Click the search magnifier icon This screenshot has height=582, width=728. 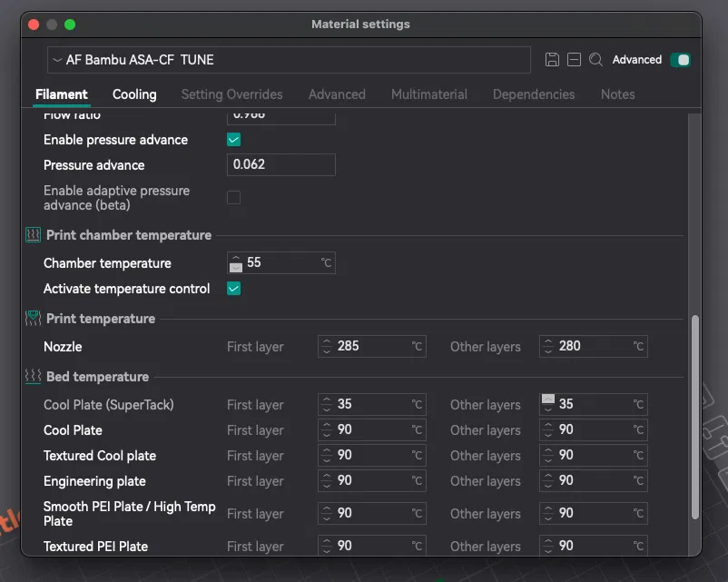[x=595, y=60]
